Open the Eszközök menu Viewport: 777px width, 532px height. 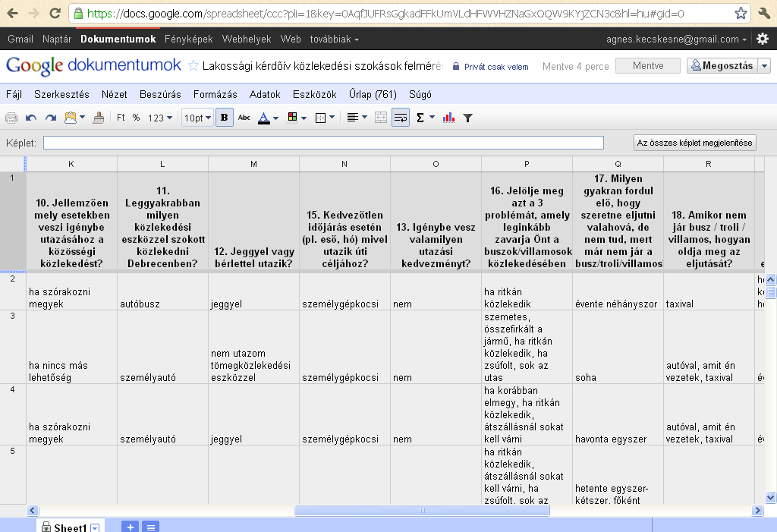click(315, 94)
